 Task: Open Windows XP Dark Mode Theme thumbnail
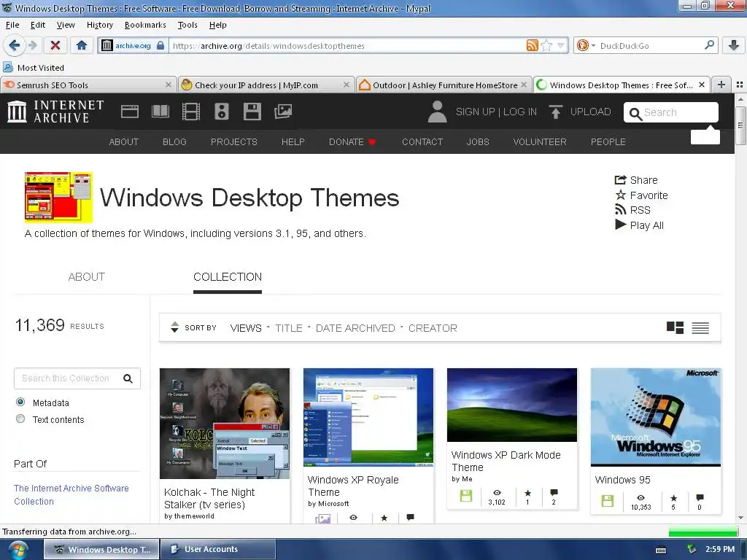click(511, 405)
